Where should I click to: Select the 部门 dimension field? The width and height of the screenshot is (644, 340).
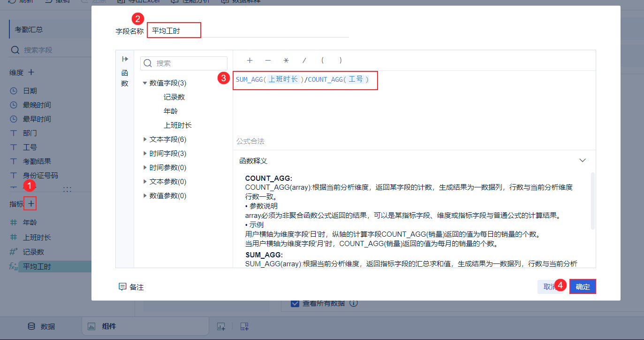point(30,133)
